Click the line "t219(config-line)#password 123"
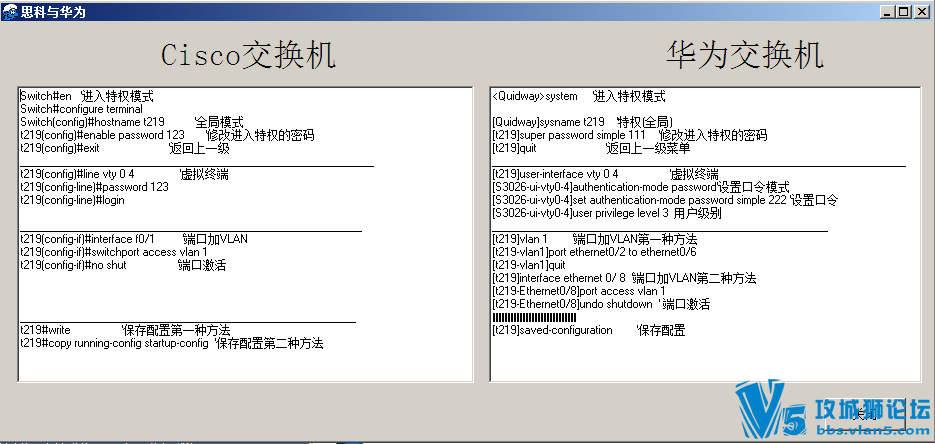Screen dimensions: 935x444 [94, 187]
